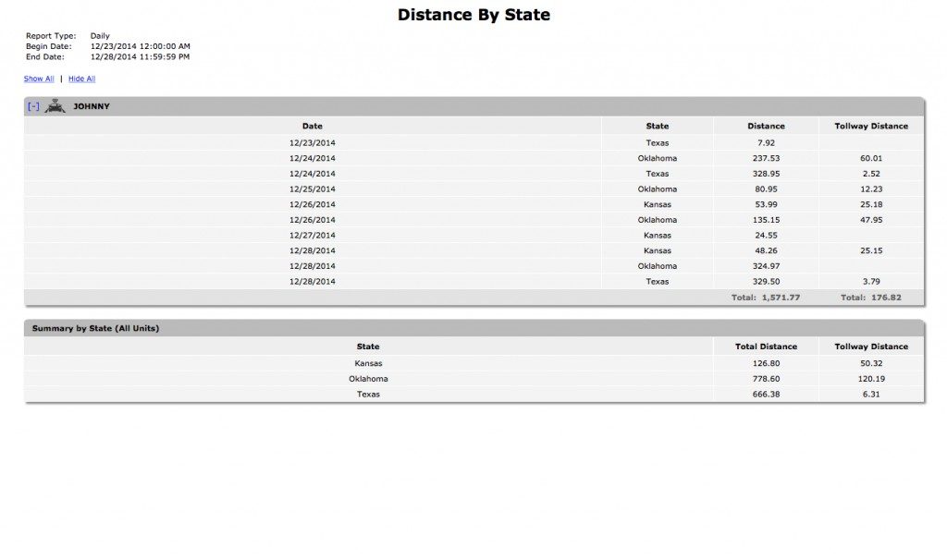Click the Hide All link
Screen dimensions: 947x560
point(81,79)
